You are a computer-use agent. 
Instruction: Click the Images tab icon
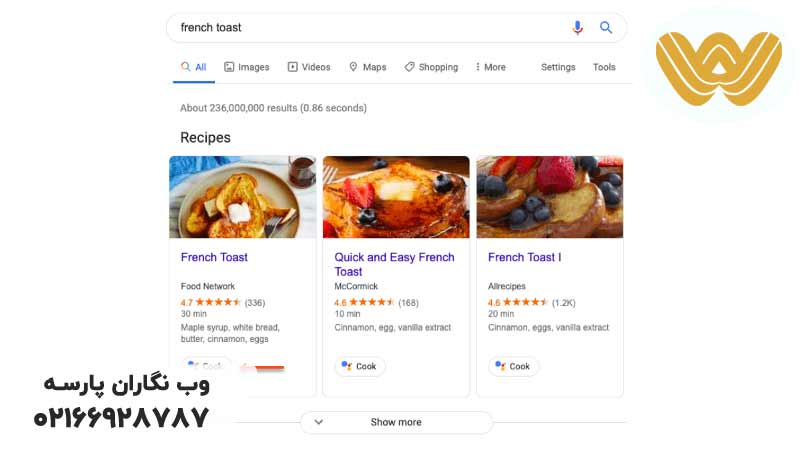coord(229,67)
